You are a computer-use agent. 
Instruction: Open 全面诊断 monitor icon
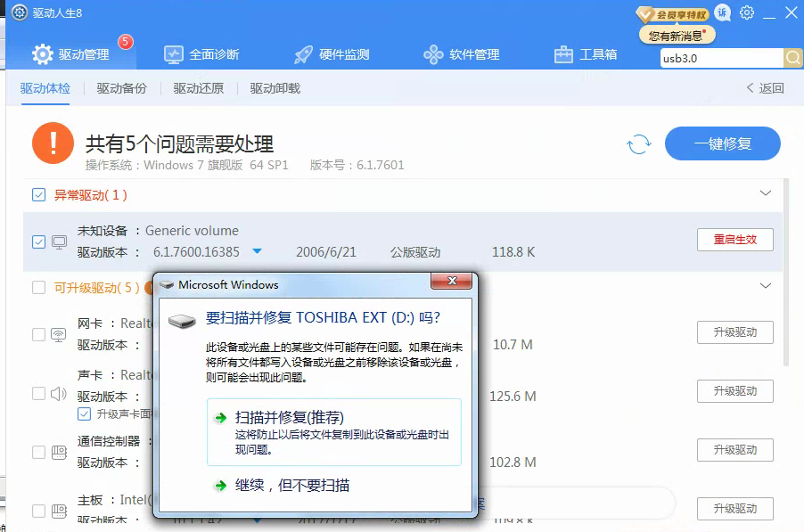coord(173,54)
